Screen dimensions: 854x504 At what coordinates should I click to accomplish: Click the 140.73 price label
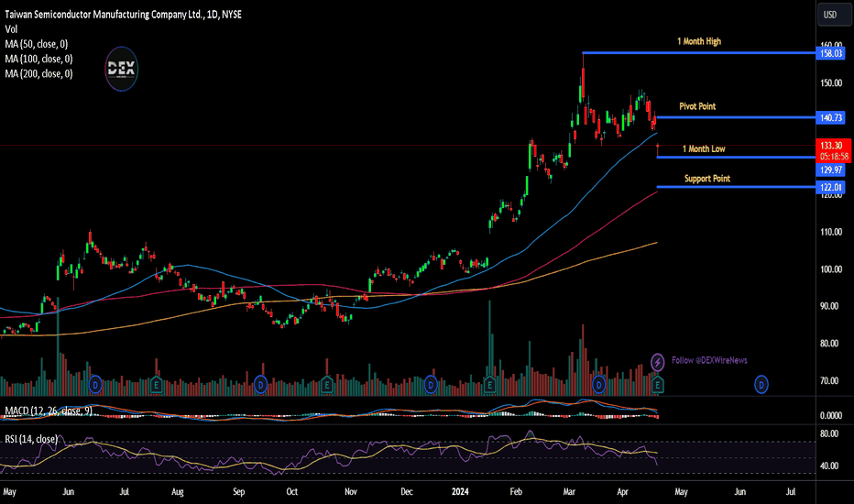click(x=831, y=117)
